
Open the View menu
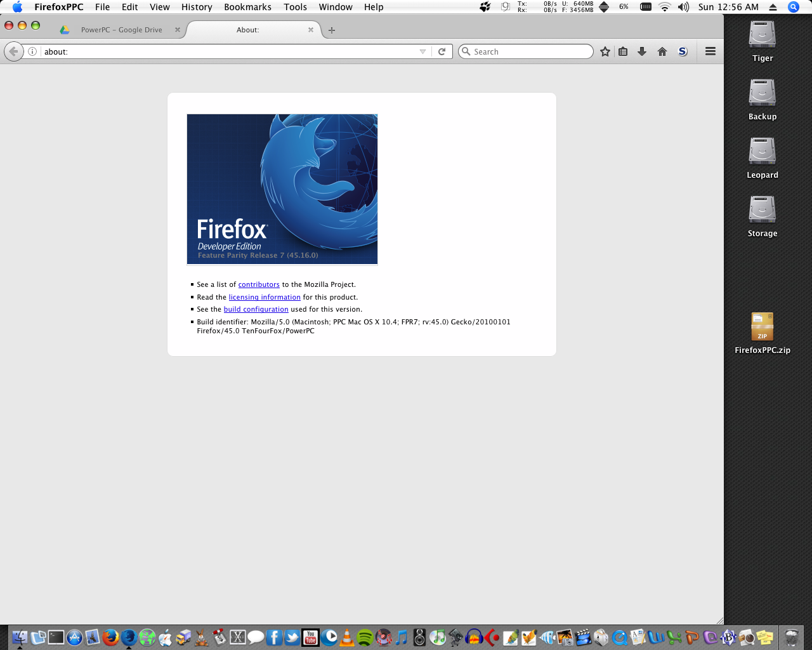(160, 7)
